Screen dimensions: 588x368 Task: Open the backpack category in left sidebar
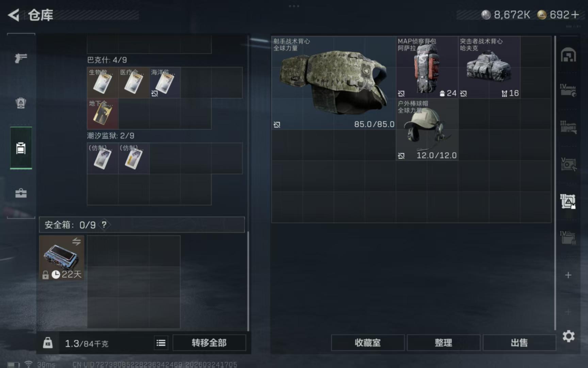pyautogui.click(x=21, y=103)
